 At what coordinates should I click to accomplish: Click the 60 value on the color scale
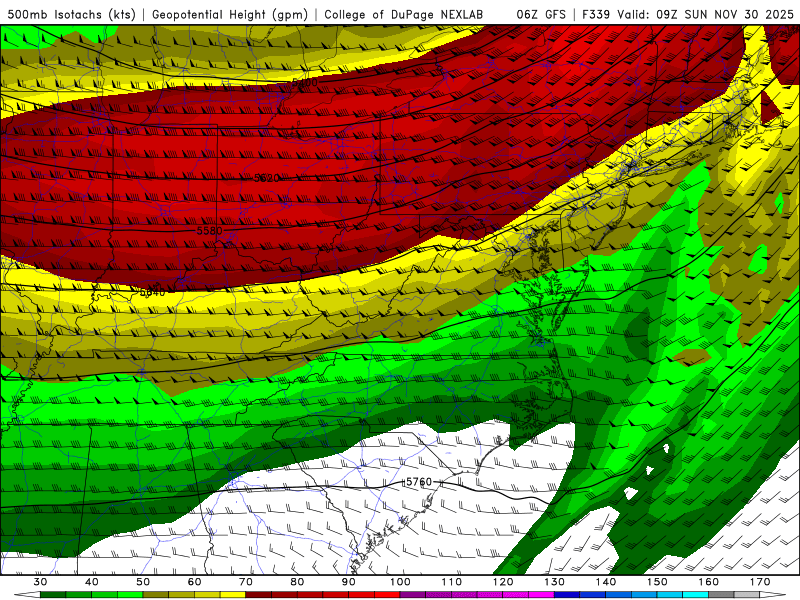click(x=194, y=582)
